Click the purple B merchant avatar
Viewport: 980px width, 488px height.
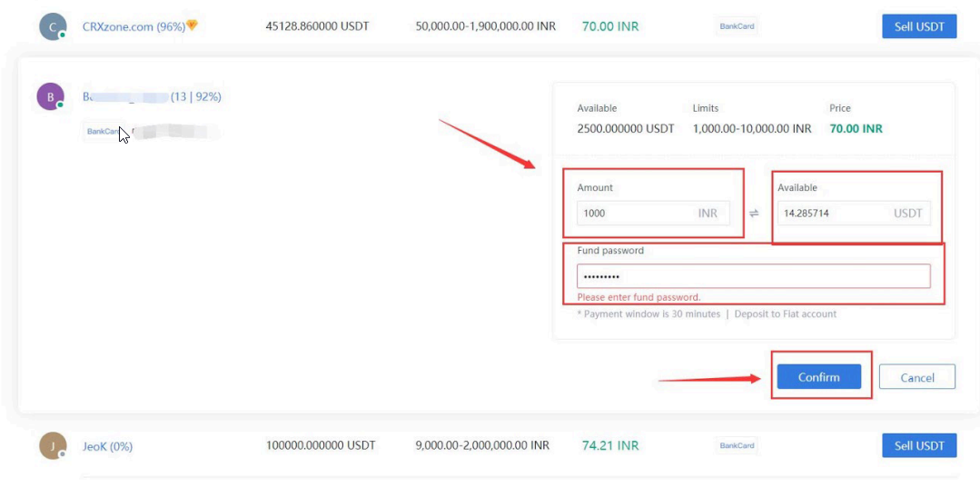(x=50, y=96)
